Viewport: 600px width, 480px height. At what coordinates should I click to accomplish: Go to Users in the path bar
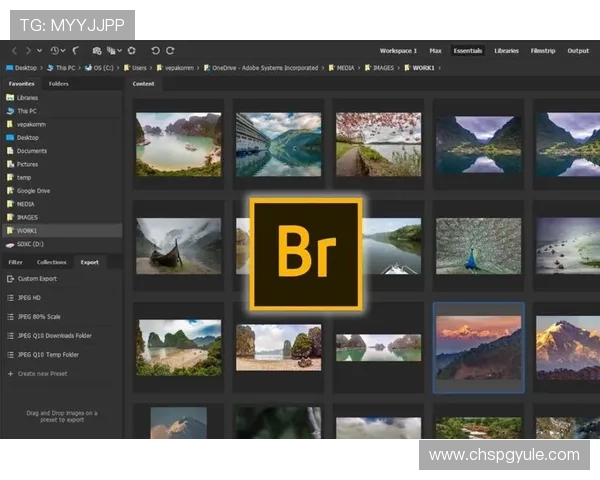point(135,68)
